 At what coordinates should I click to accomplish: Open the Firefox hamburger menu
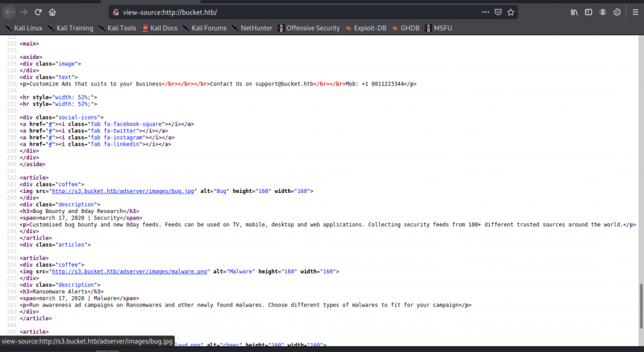point(633,12)
